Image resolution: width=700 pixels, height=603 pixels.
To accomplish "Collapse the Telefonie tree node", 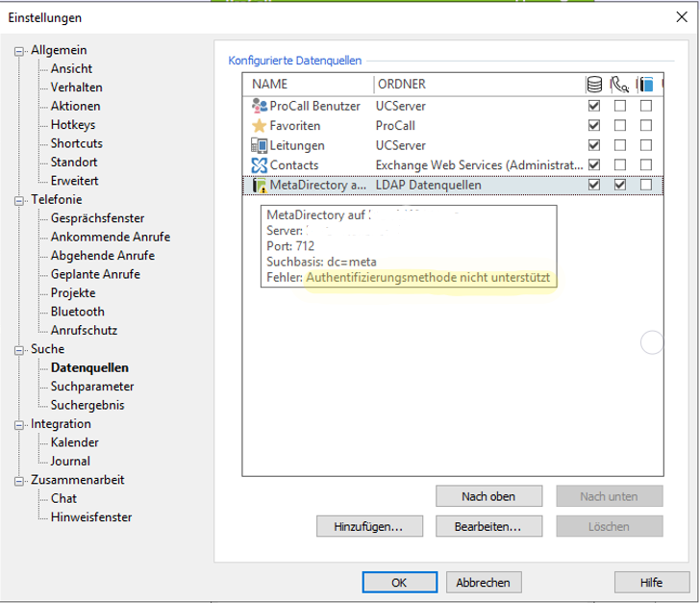I will pos(18,201).
